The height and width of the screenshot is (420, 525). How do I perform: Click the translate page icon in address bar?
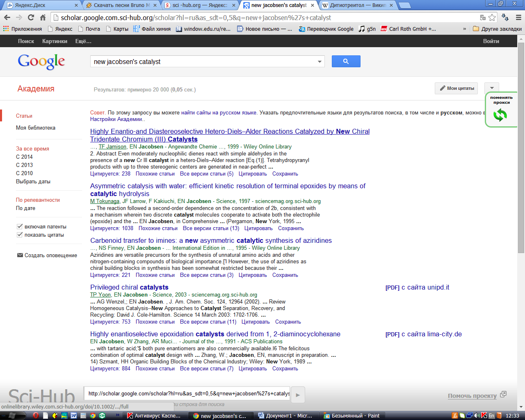[x=483, y=18]
